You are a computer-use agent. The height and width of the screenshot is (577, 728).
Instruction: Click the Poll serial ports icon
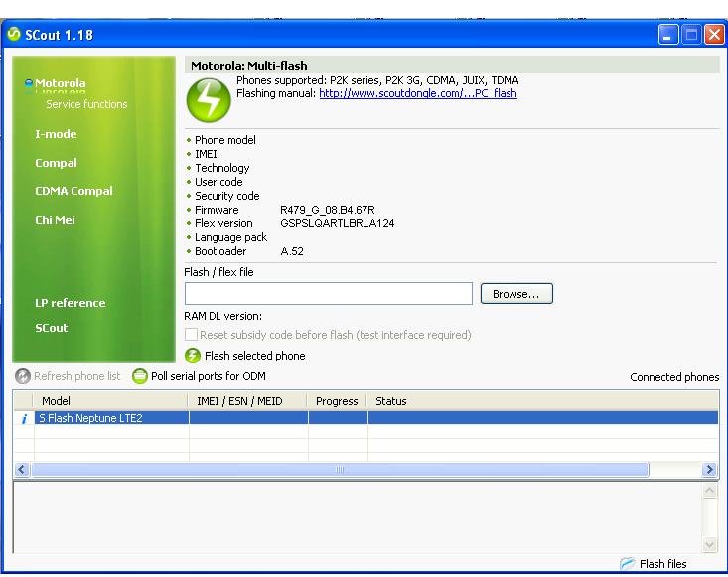pyautogui.click(x=140, y=376)
